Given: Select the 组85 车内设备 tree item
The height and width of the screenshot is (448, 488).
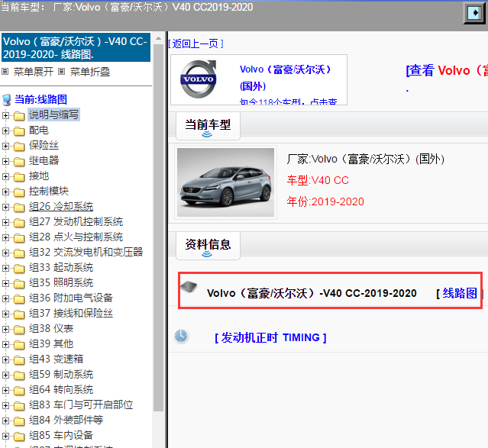Looking at the screenshot, I should [x=61, y=435].
